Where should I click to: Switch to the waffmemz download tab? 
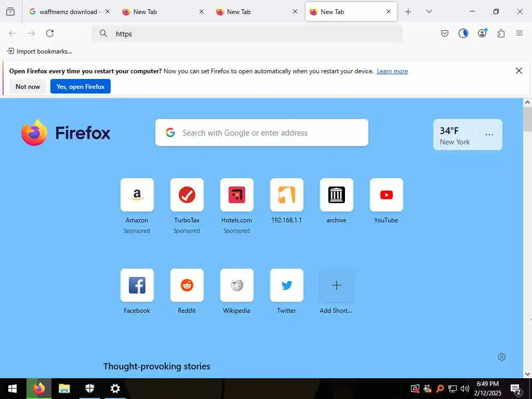(69, 11)
